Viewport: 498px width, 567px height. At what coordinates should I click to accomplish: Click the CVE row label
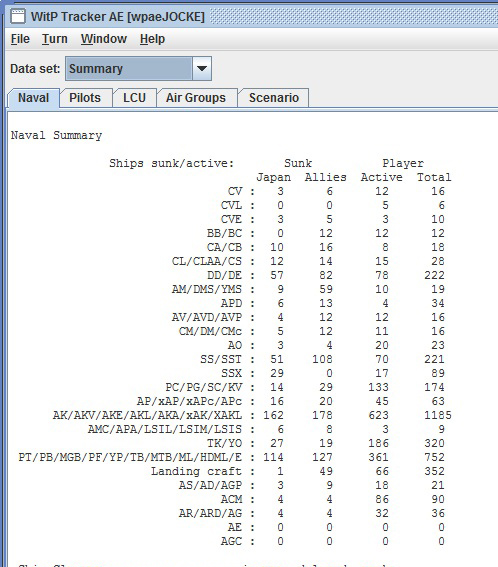pos(231,219)
